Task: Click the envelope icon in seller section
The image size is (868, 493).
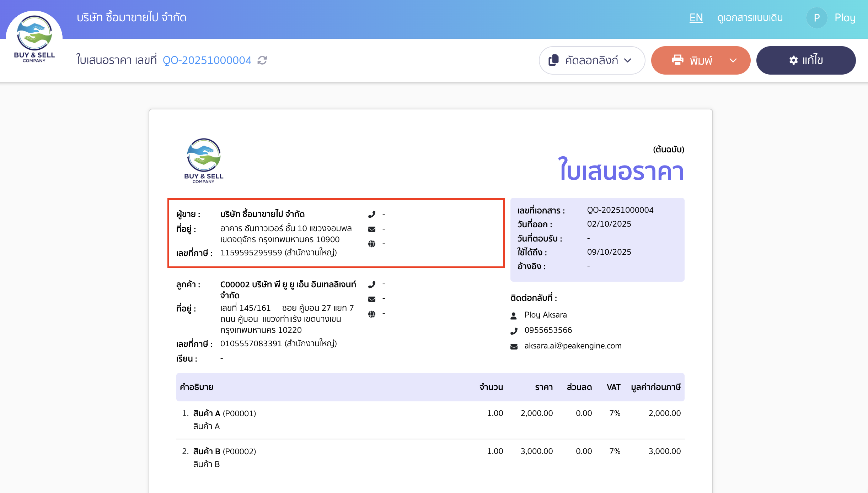Action: pyautogui.click(x=372, y=229)
